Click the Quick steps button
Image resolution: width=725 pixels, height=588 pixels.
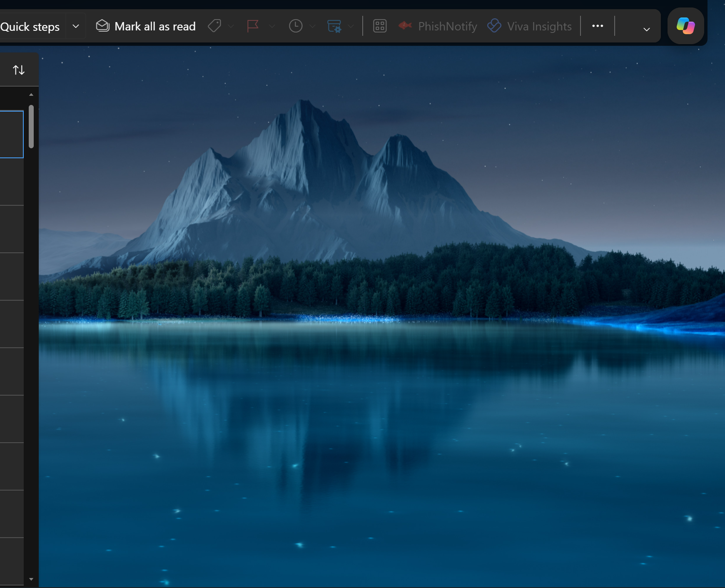pyautogui.click(x=30, y=26)
